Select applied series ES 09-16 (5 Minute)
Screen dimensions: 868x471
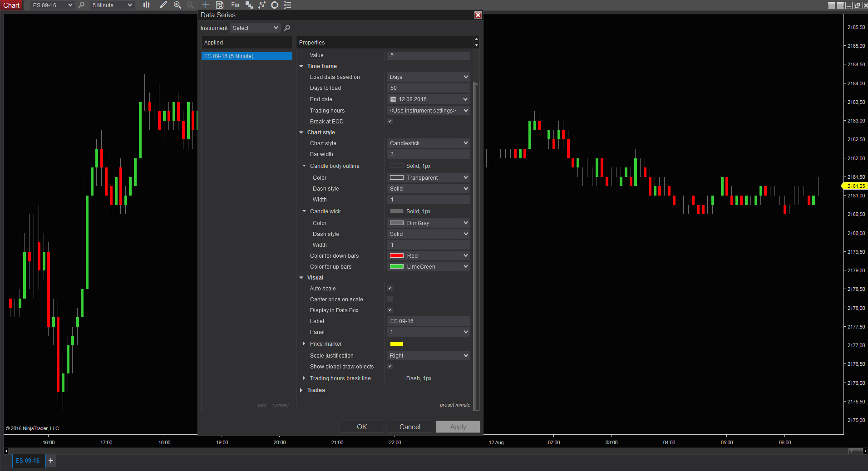click(247, 56)
